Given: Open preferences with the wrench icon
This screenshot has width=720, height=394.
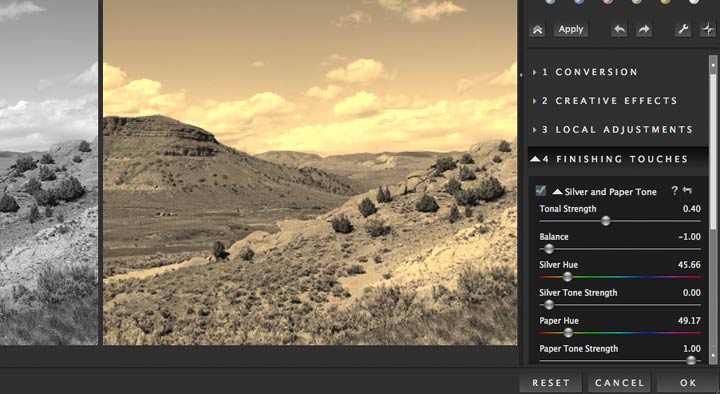Looking at the screenshot, I should tap(683, 30).
